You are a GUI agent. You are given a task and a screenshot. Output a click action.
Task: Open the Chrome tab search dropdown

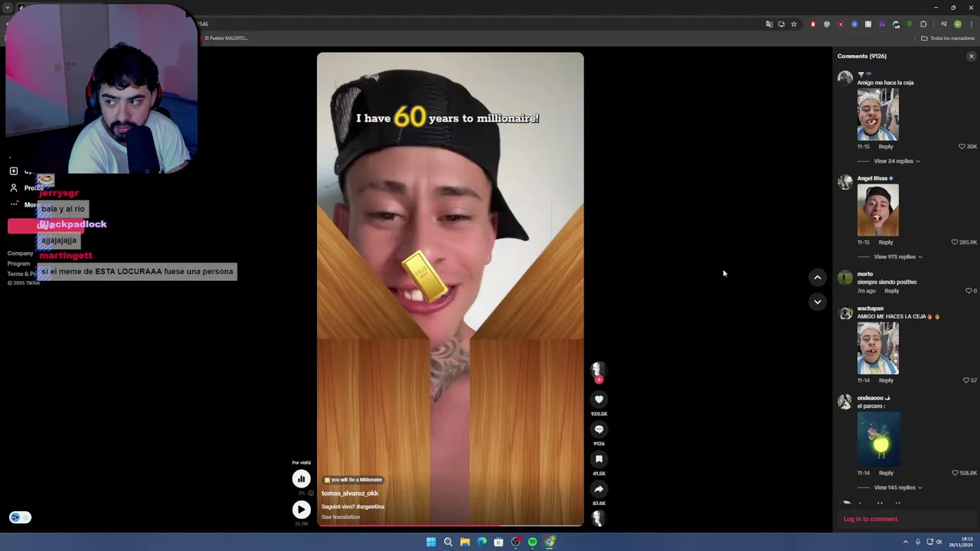pos(8,8)
